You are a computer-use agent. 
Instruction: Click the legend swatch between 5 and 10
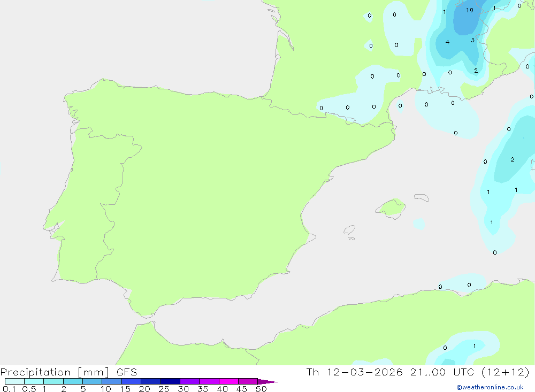92,381
